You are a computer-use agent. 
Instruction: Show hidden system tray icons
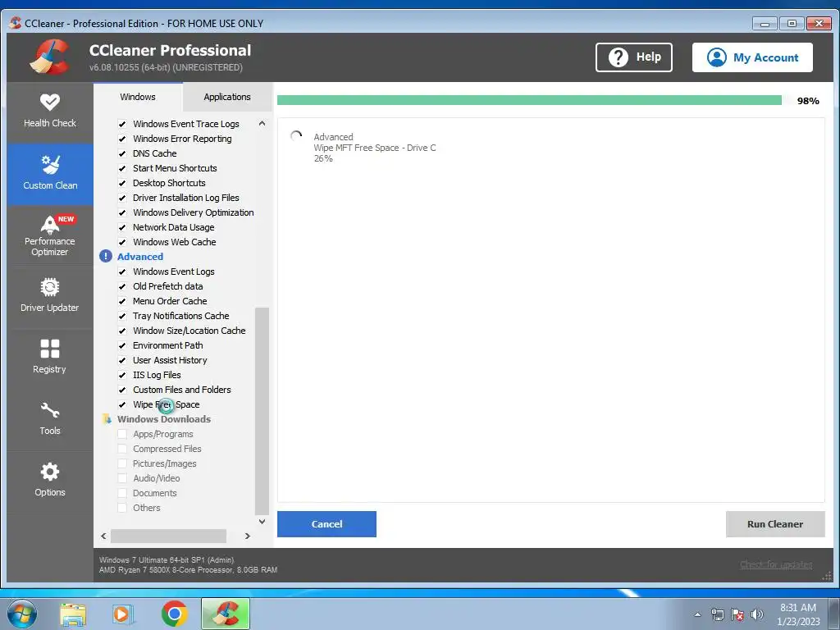(697, 614)
